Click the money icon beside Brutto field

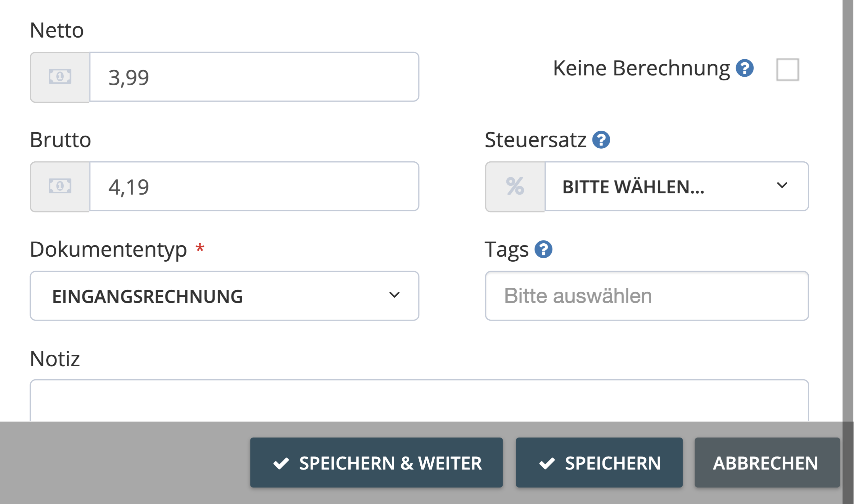(x=60, y=186)
